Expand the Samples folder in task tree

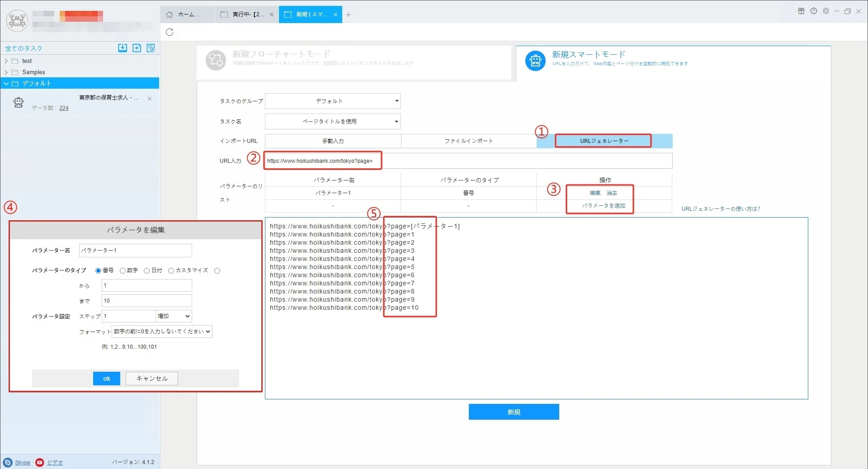[x=6, y=72]
